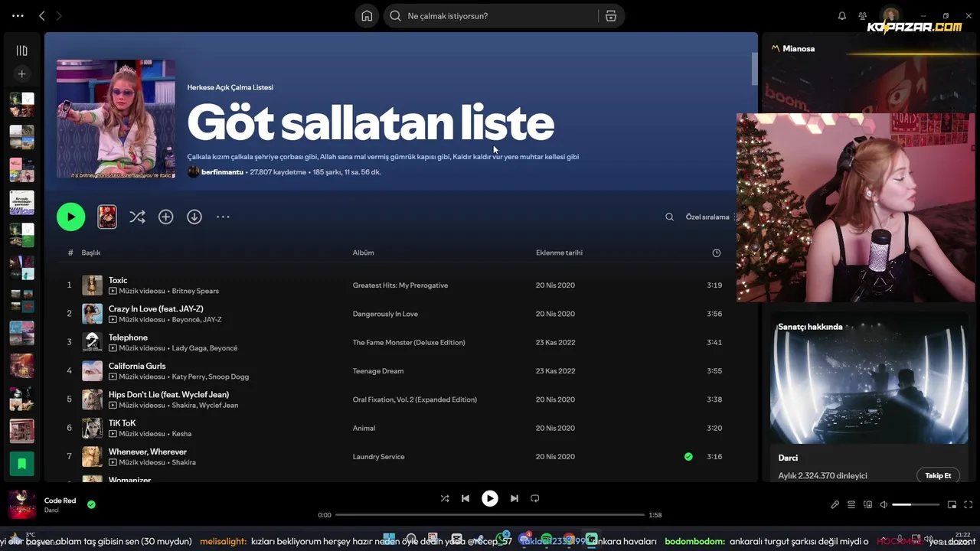
Task: Open playlist more options menu
Action: [223, 217]
